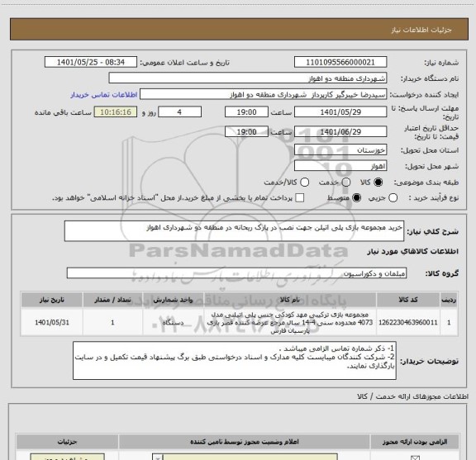476x460 pixels.
Task: Click the remaining time 10:16:16 field
Action: pos(116,112)
